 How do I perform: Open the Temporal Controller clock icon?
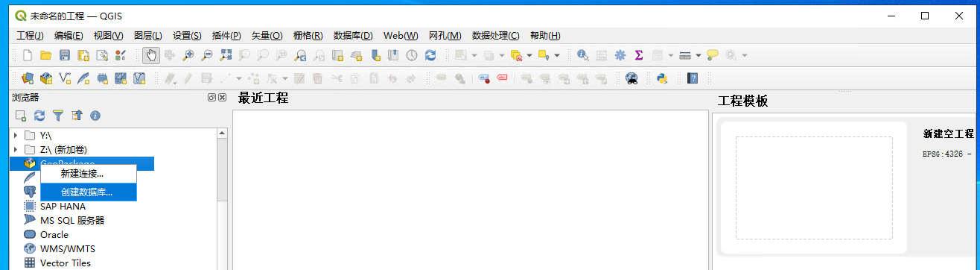click(412, 55)
